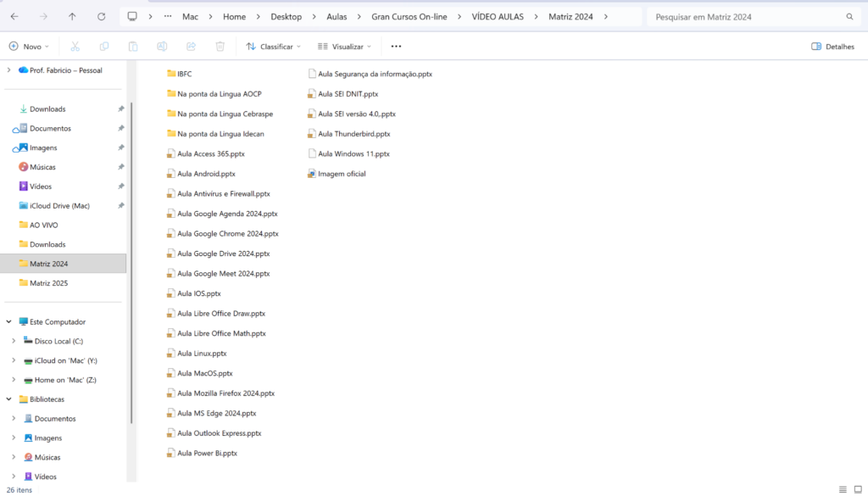This screenshot has width=868, height=496.
Task: Open Documentos in quick access
Action: [x=50, y=128]
